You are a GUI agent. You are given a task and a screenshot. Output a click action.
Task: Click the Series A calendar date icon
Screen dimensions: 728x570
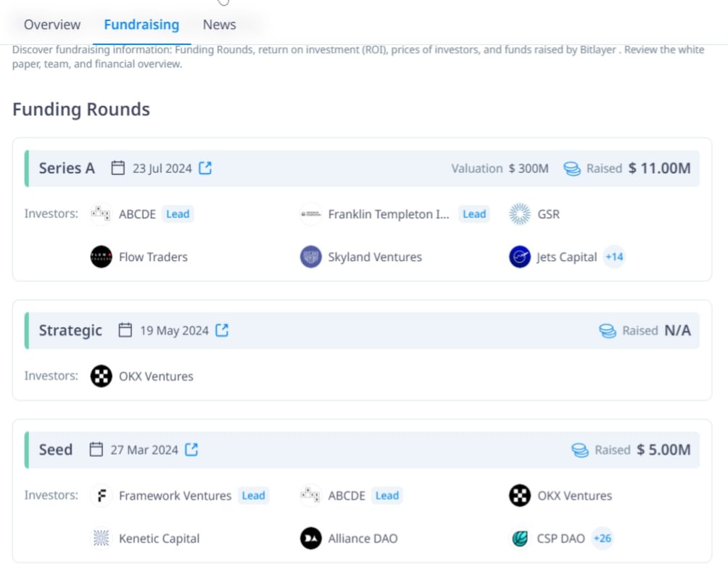click(x=118, y=168)
